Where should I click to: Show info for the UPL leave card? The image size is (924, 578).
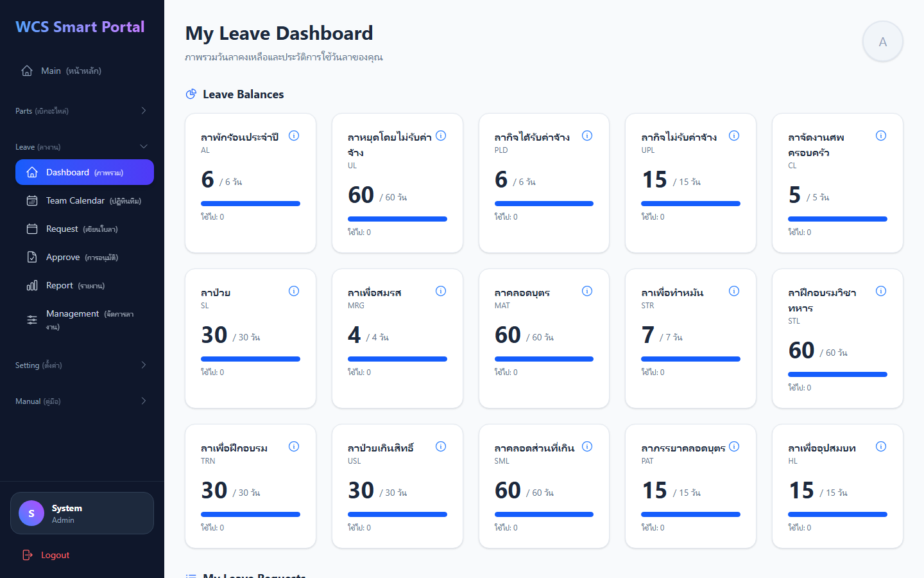point(734,136)
